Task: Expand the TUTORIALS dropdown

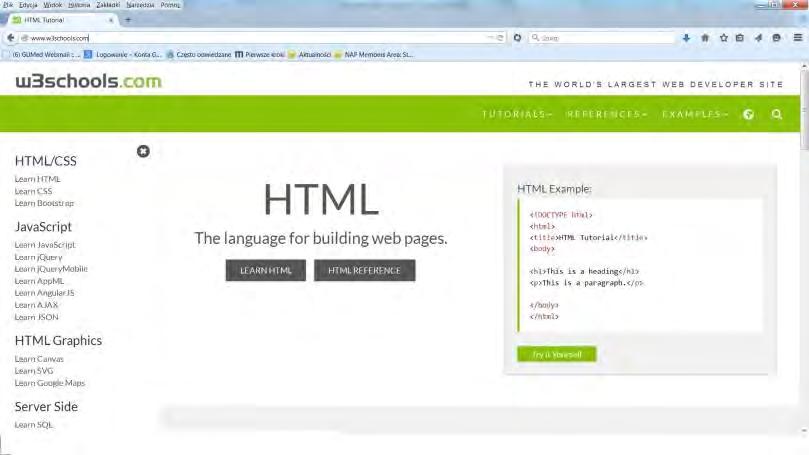Action: pyautogui.click(x=517, y=114)
